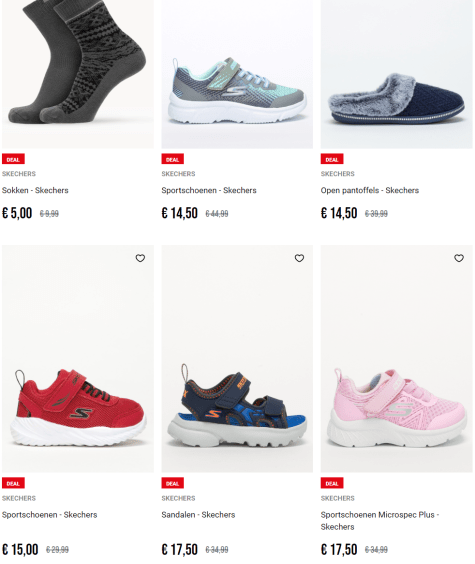Open the grey-mint sportschoenen product image

pos(237,74)
